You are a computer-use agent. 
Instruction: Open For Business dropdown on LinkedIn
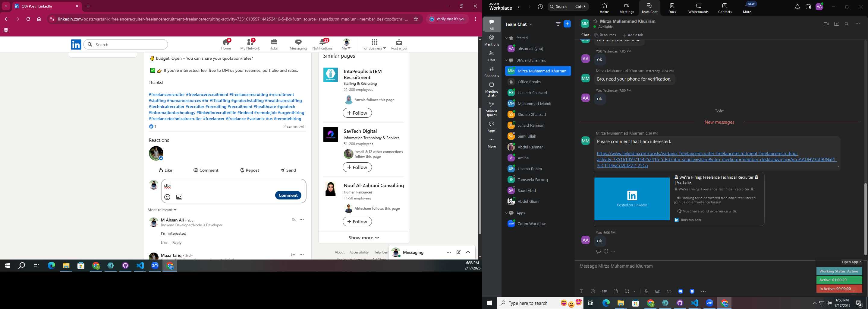374,44
